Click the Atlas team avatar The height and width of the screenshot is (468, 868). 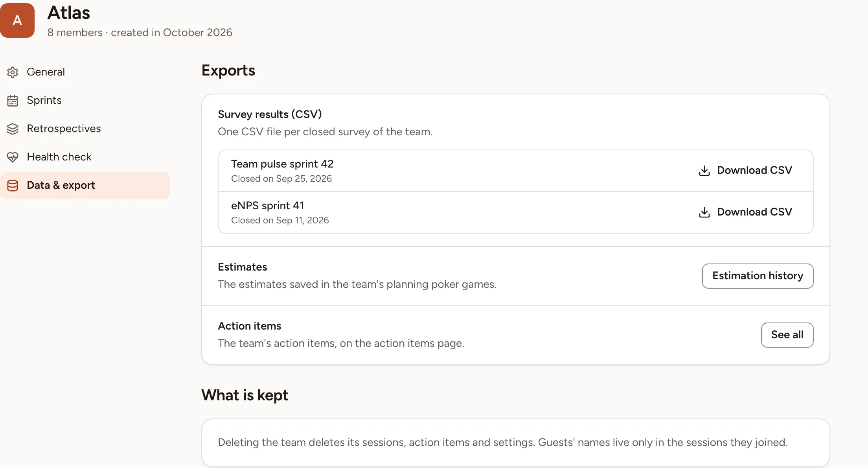point(17,20)
